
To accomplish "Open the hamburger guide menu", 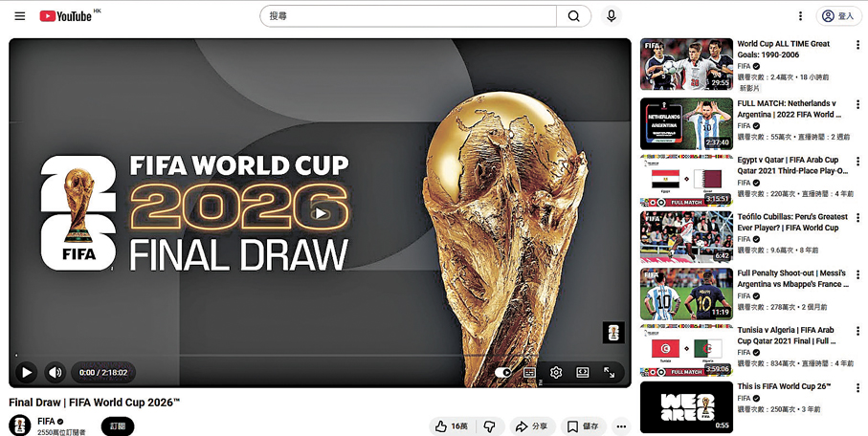I will (20, 16).
